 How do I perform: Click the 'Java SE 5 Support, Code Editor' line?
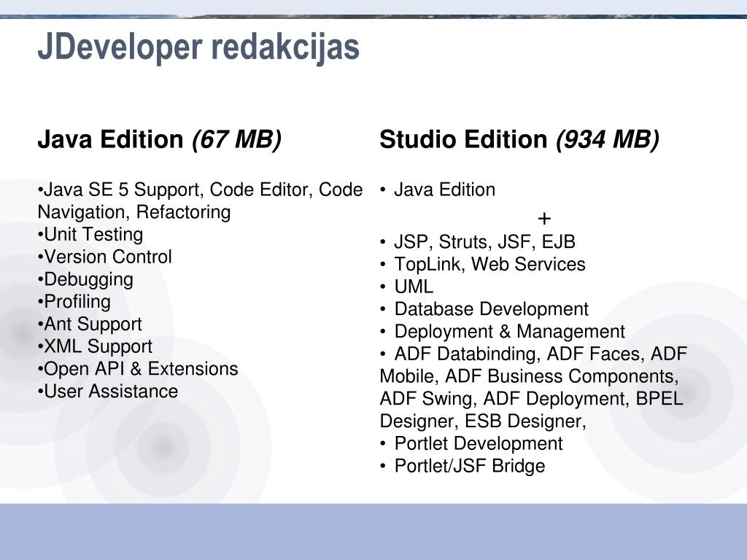click(x=200, y=190)
